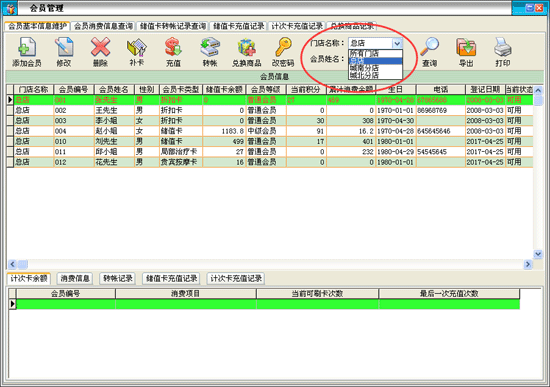
Task: Click the phone number 645645646 cell
Action: pyautogui.click(x=441, y=131)
